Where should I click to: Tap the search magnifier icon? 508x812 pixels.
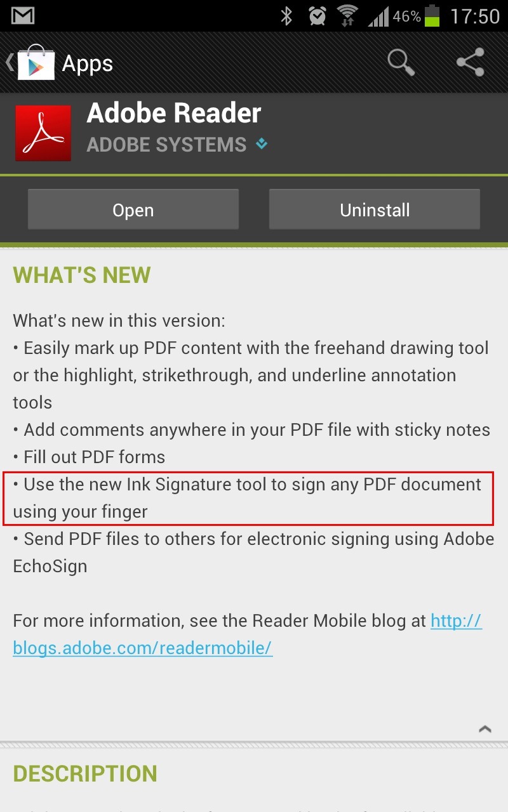tap(401, 62)
